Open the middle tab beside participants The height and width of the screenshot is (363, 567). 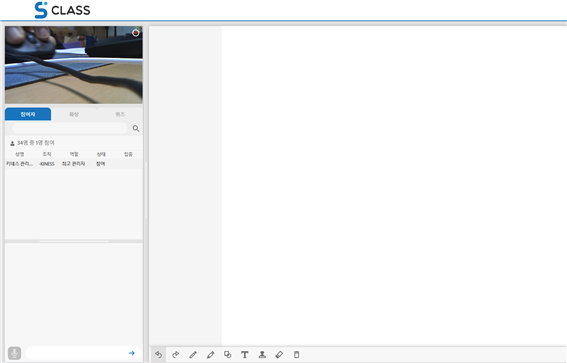point(74,114)
